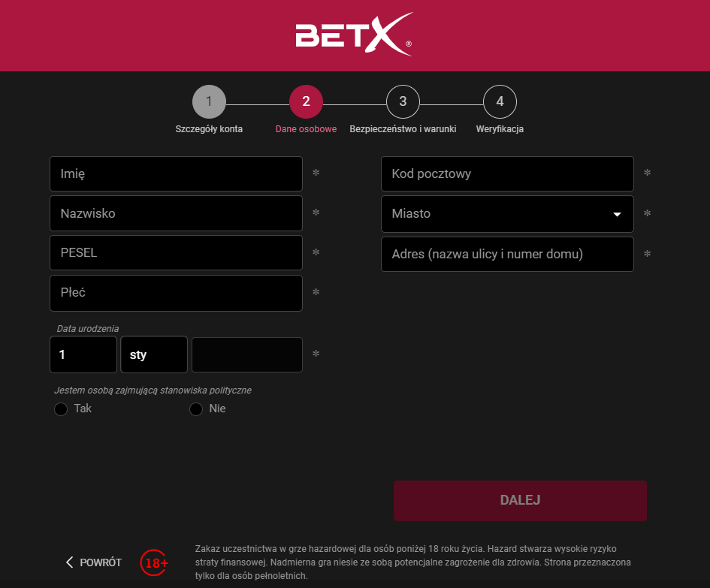Click the DALEJ button
Image resolution: width=710 pixels, height=588 pixels.
point(520,501)
